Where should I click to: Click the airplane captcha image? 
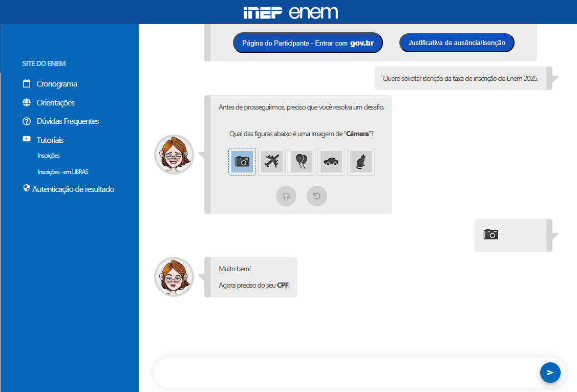pos(271,162)
